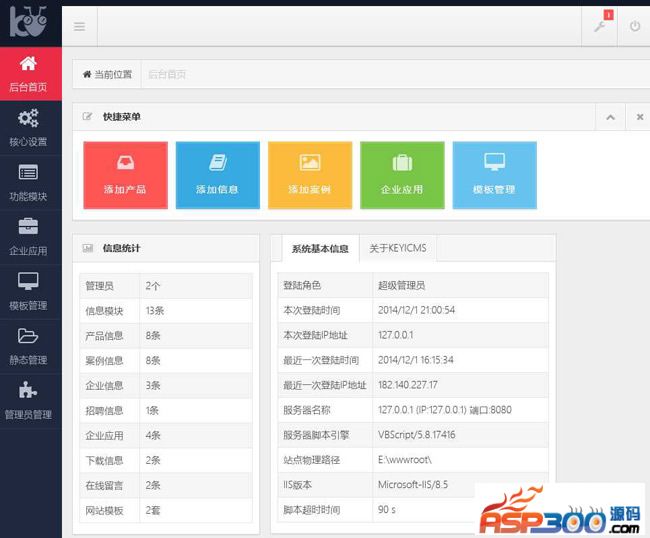Screen dimensions: 650x538
Task: Click the orange 添加案例 tile
Action: pos(310,175)
